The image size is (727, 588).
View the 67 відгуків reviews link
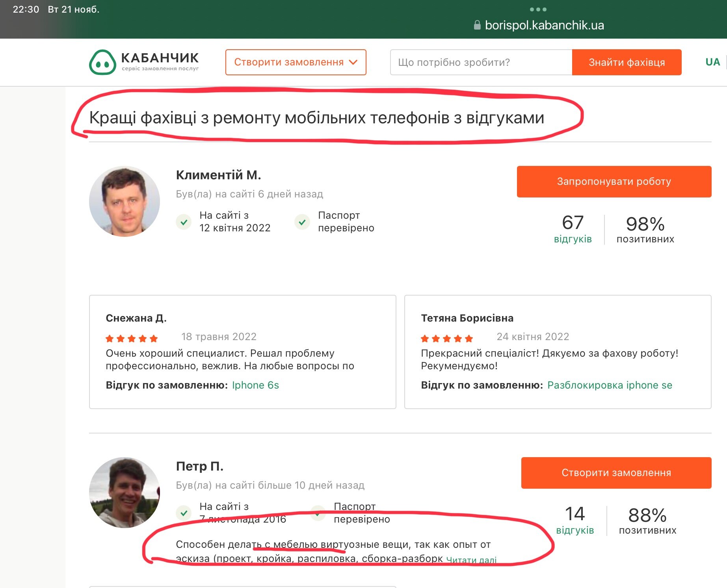pos(573,229)
